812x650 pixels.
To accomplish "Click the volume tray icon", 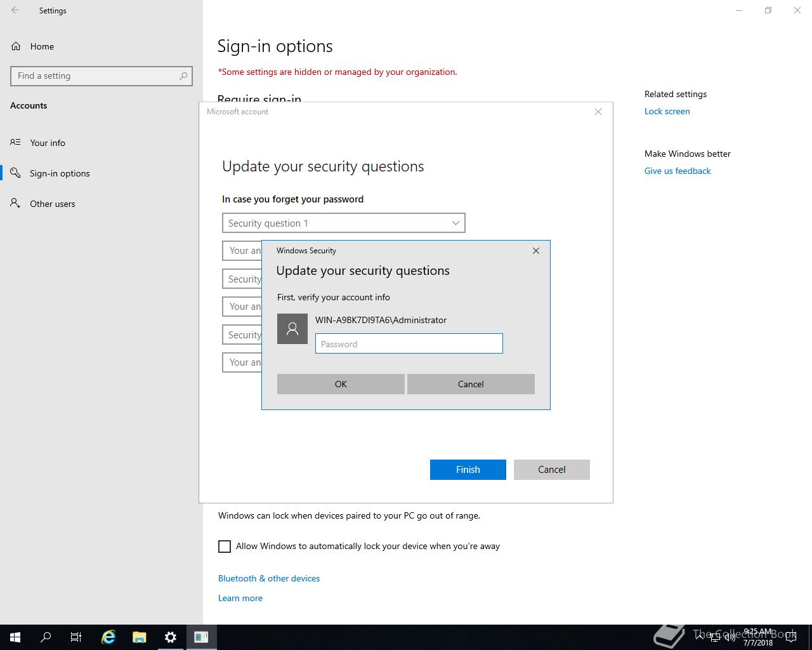I will tap(730, 637).
